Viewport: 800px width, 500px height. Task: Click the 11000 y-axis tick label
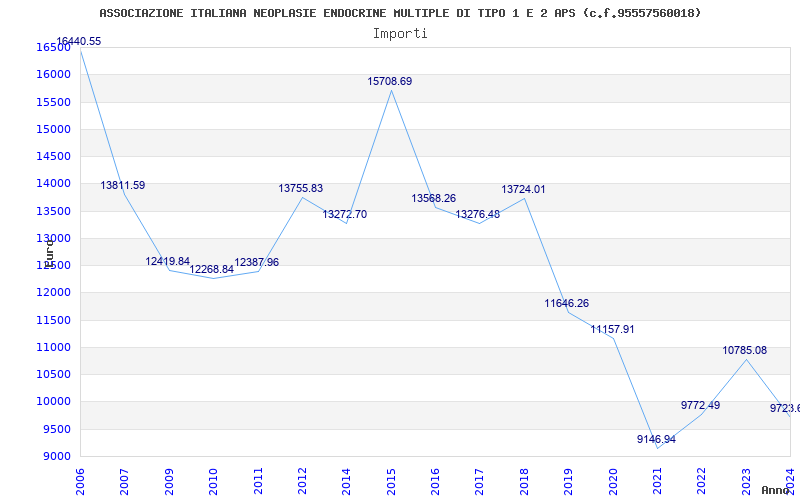53,347
